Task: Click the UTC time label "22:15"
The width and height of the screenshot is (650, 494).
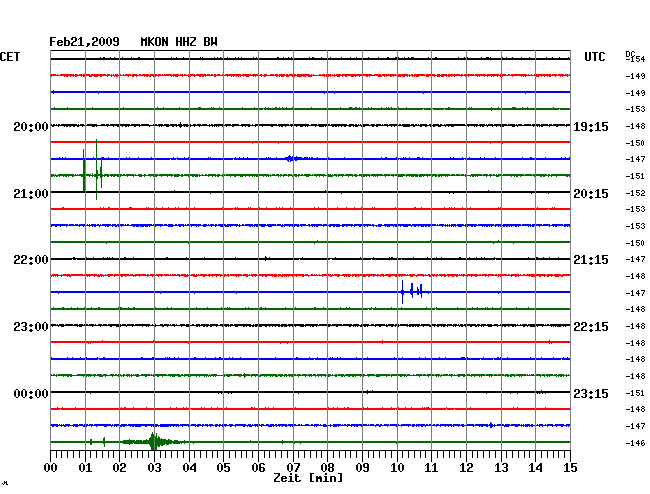Action: (591, 327)
